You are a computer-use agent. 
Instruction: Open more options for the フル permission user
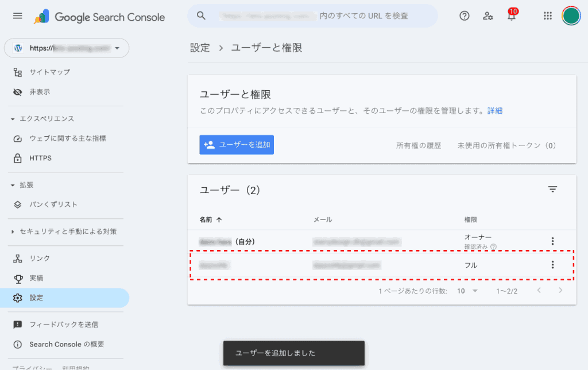[552, 265]
